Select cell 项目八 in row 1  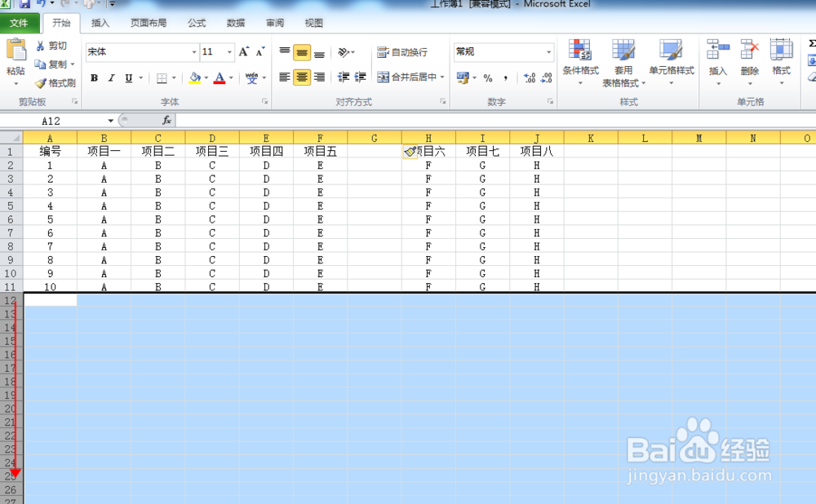point(537,152)
